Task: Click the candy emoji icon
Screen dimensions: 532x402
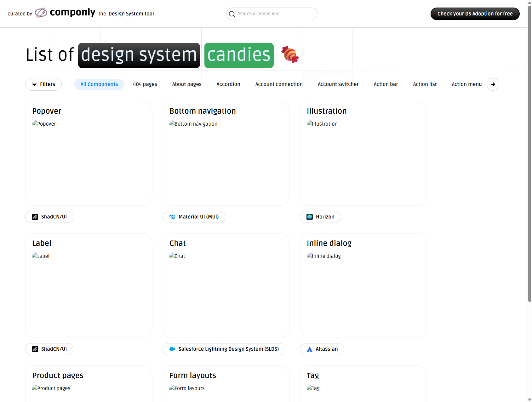Action: click(290, 54)
